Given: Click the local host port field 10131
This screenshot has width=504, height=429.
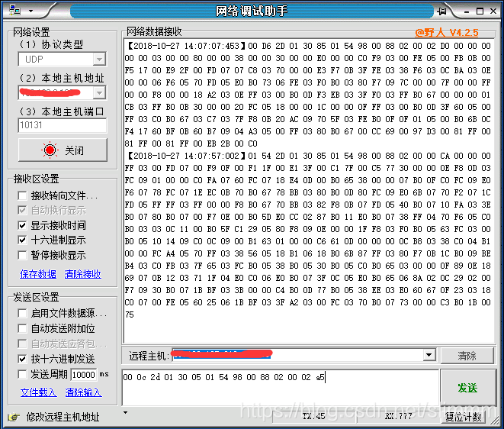Looking at the screenshot, I should (63, 125).
